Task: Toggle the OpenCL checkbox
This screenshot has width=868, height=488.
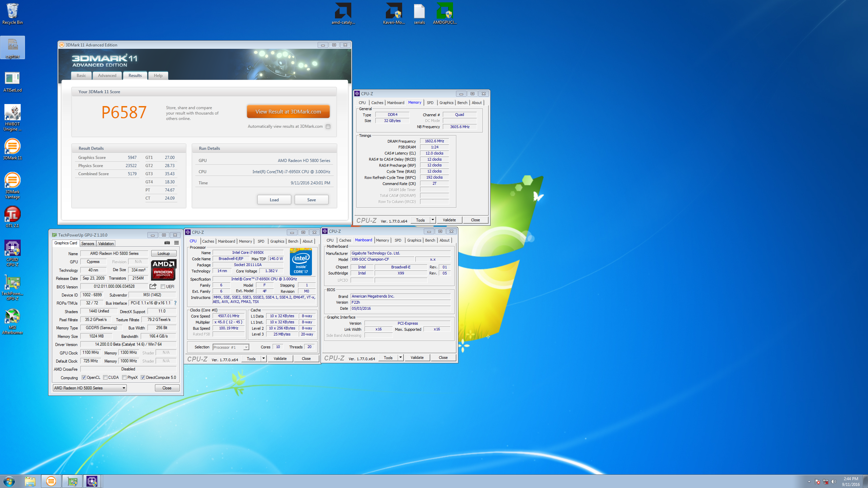Action: (84, 378)
